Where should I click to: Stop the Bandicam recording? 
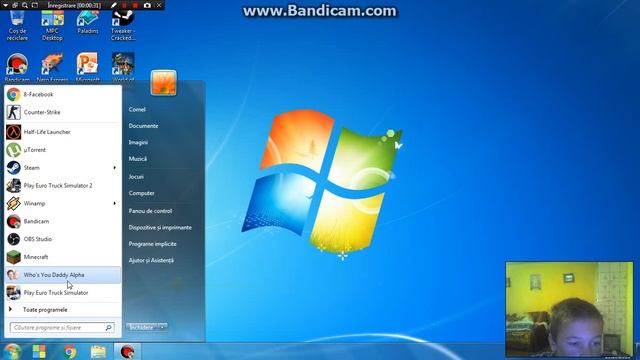136,5
